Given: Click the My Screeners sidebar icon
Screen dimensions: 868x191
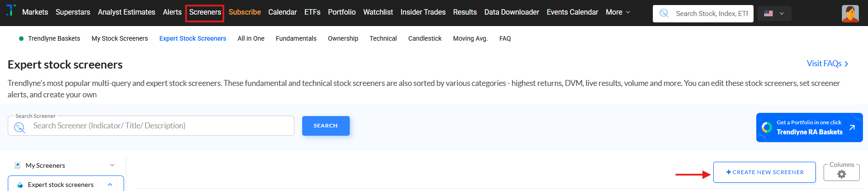Looking at the screenshot, I should 17,165.
